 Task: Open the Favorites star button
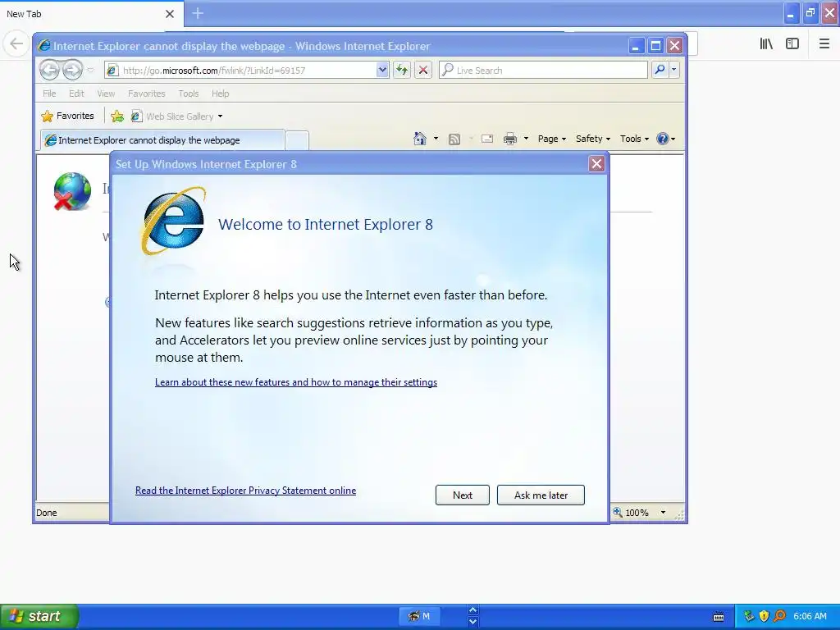(x=67, y=116)
